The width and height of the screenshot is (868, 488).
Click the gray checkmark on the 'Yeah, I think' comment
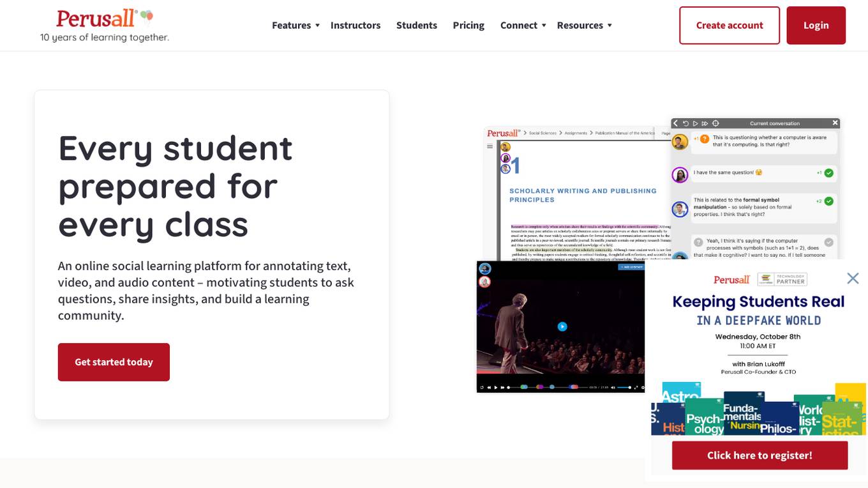tap(828, 242)
